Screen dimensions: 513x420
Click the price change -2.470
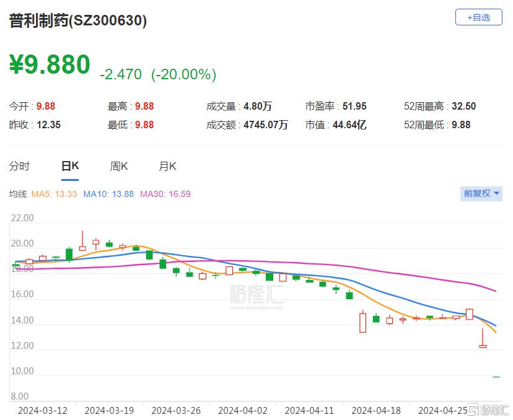pyautogui.click(x=121, y=74)
